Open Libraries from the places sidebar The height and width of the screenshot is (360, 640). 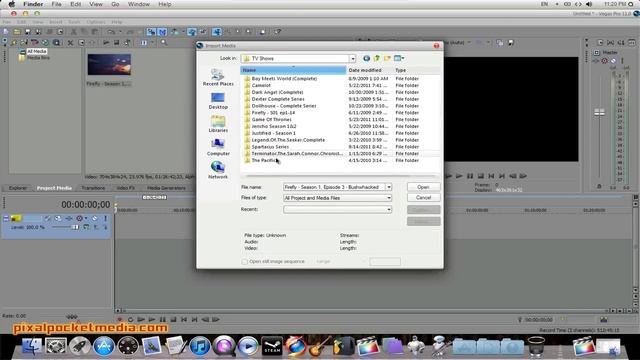(218, 124)
